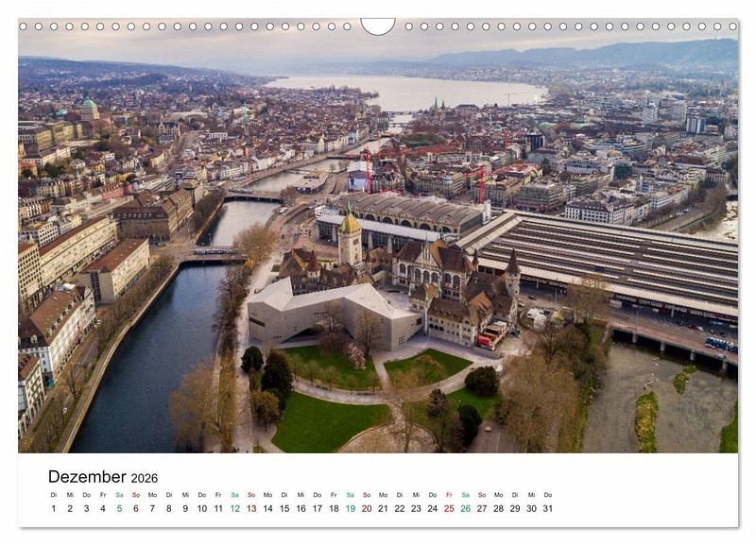Select the year 2026 label

click(144, 479)
